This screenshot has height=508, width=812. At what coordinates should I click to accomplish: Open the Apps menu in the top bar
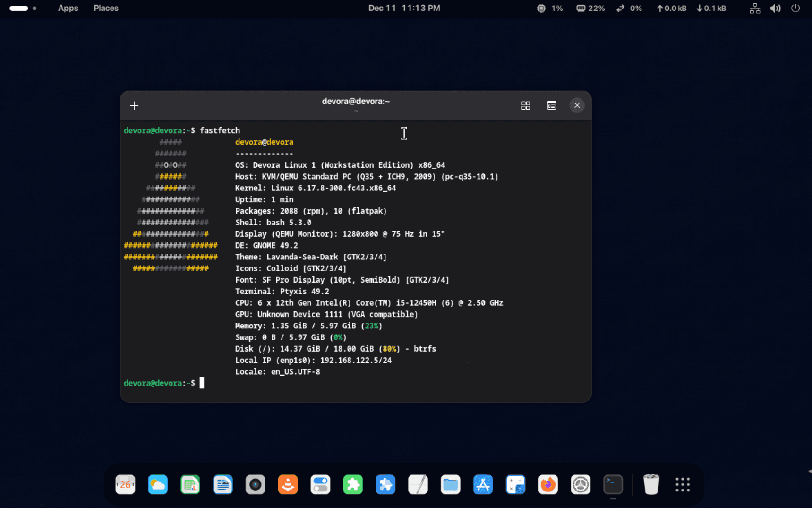pos(68,8)
